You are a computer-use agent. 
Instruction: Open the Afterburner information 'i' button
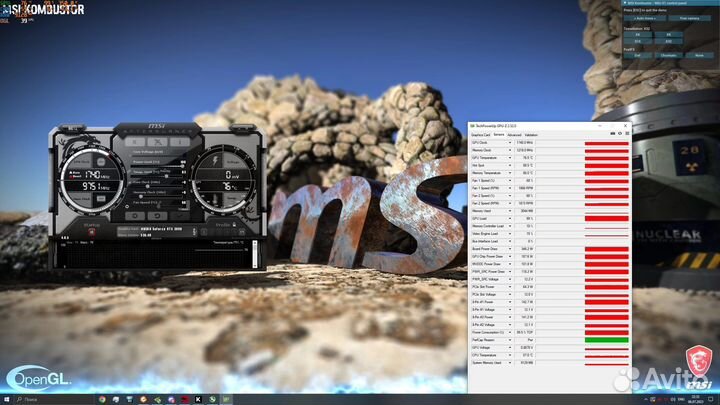(180, 142)
